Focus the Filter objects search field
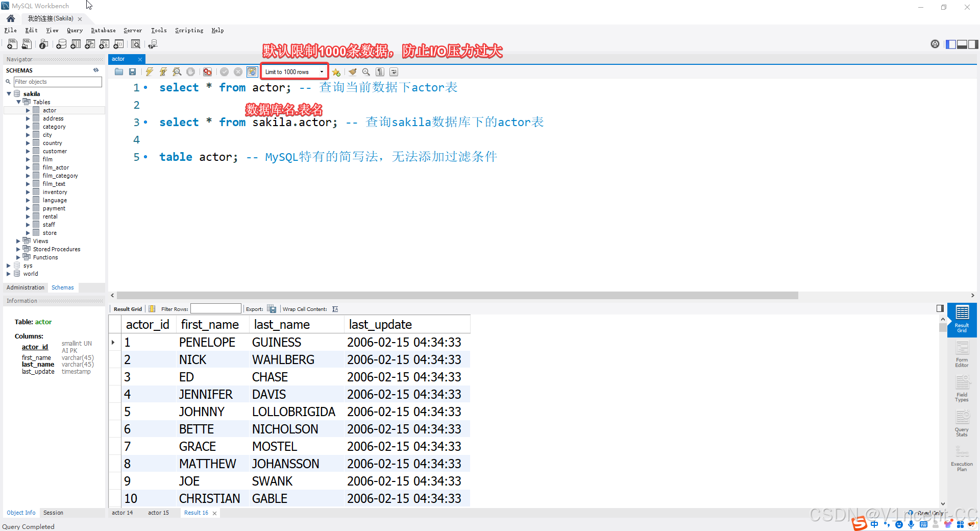Viewport: 980px width, 531px height. (58, 82)
